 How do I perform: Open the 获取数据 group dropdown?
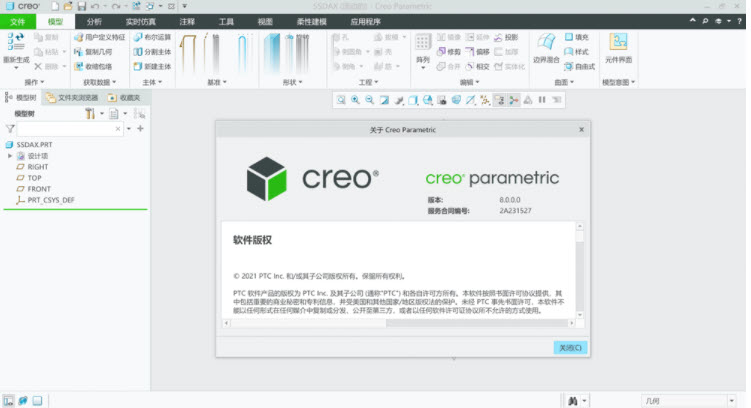pyautogui.click(x=98, y=82)
